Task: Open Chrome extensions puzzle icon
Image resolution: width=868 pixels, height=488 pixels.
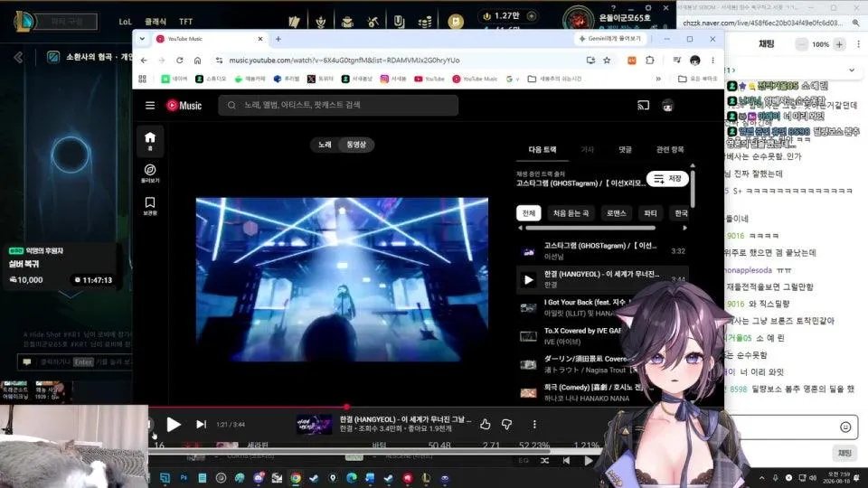Action: (650, 61)
